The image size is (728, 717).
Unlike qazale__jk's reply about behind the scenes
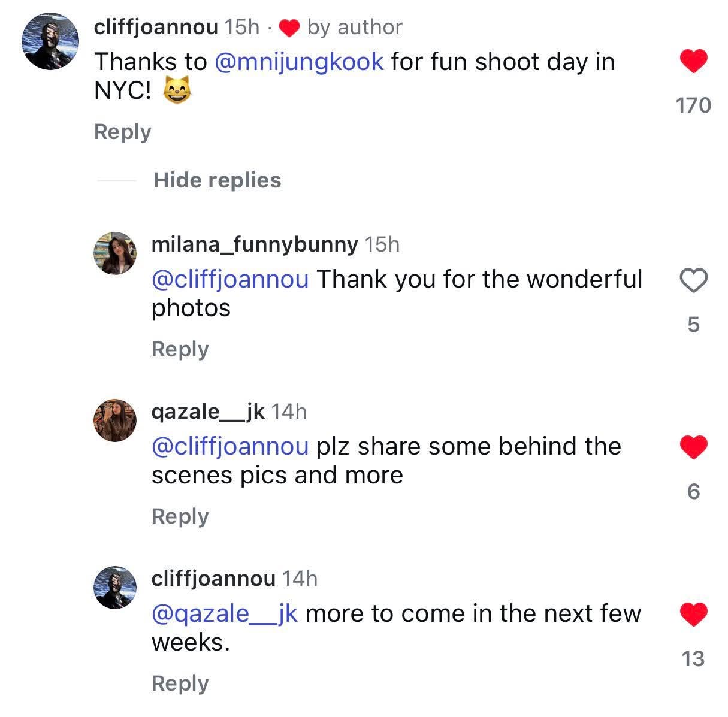[694, 447]
